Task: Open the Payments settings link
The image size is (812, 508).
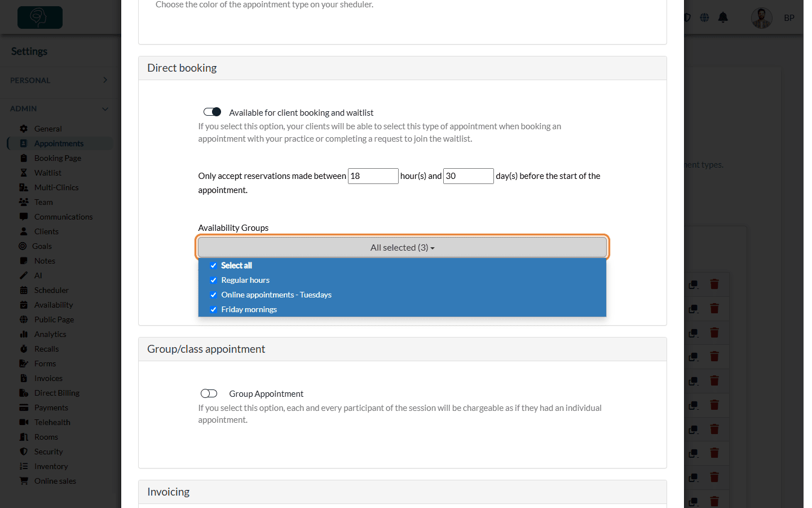Action: [x=51, y=408]
